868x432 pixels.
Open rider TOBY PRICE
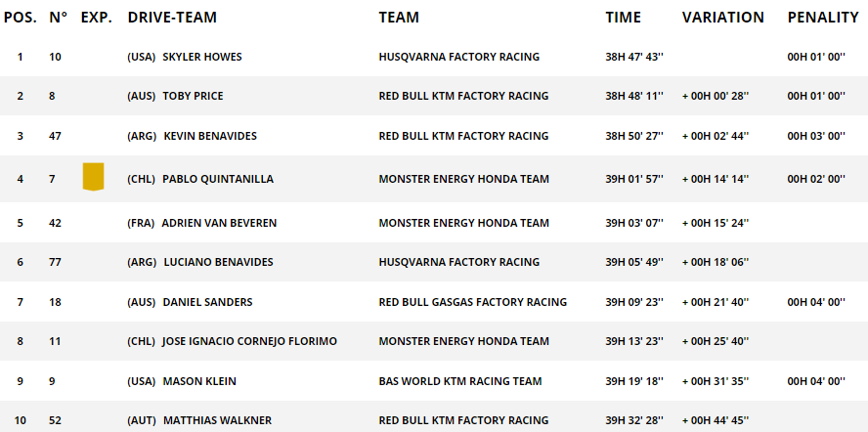pos(193,96)
